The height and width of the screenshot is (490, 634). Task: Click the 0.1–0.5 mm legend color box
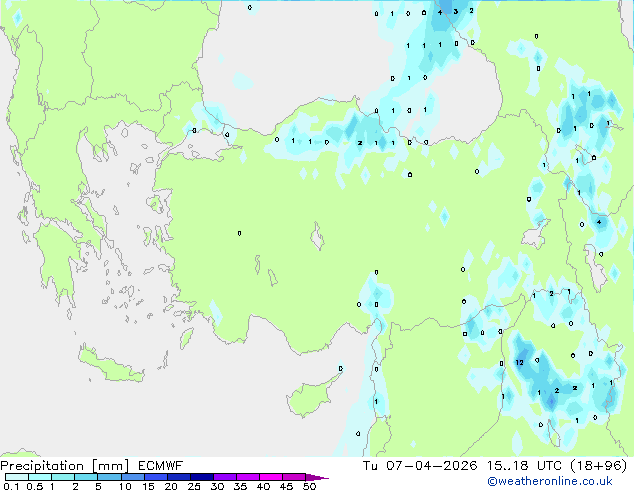[x=17, y=477]
